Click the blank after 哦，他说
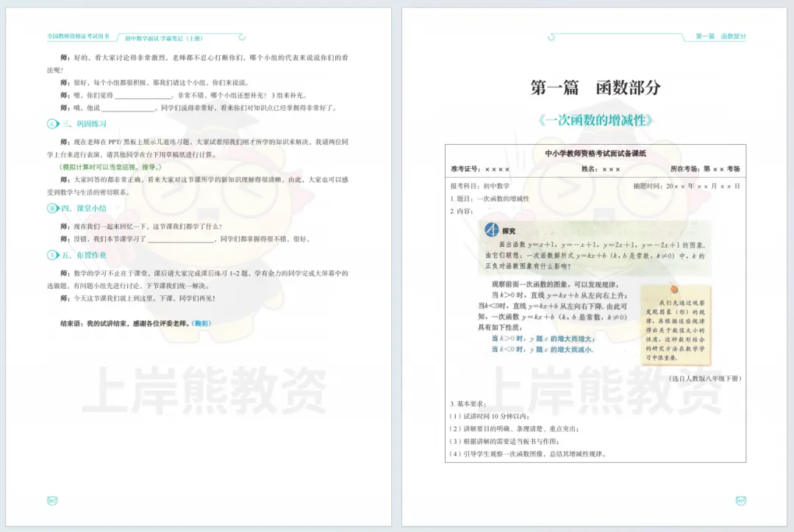The image size is (794, 532). coord(128,108)
